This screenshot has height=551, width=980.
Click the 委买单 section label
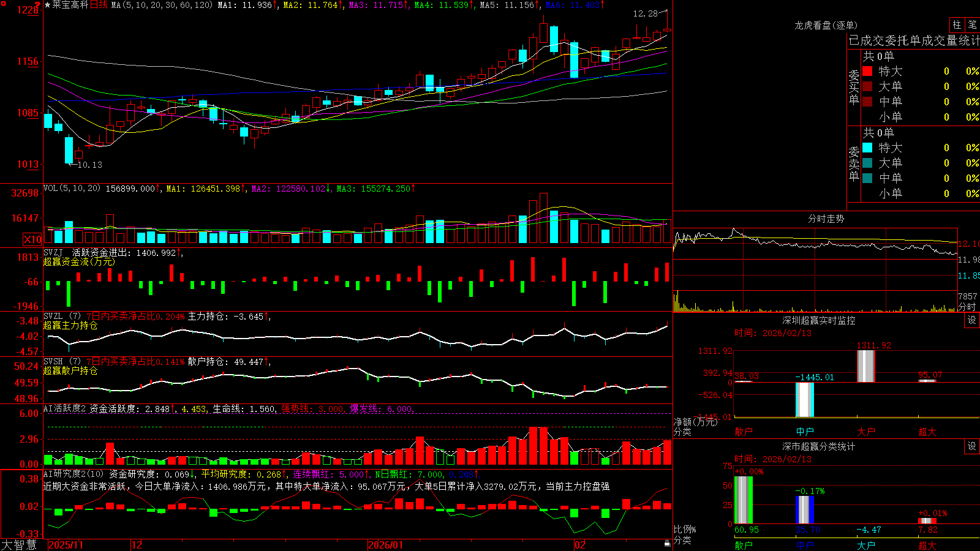(854, 88)
